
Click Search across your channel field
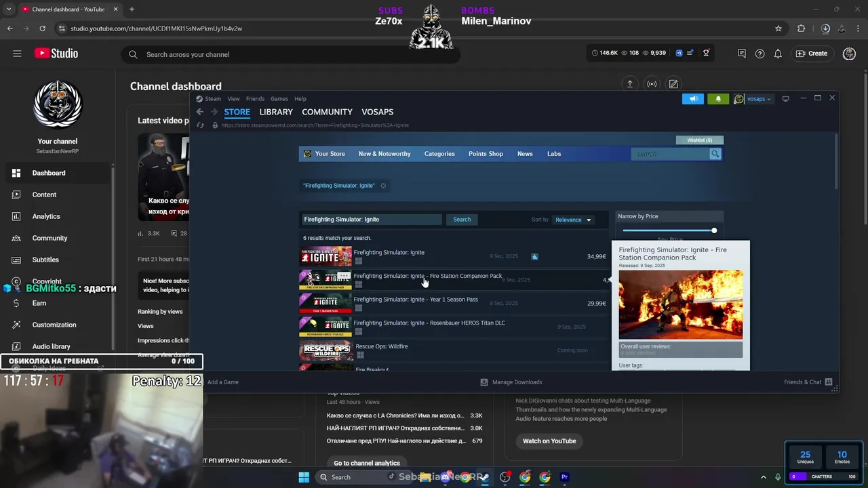[292, 54]
